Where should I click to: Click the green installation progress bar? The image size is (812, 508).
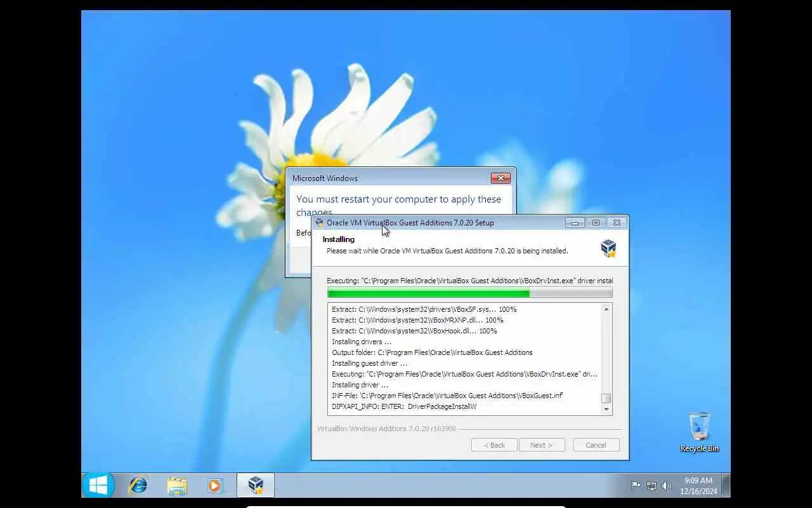point(469,293)
